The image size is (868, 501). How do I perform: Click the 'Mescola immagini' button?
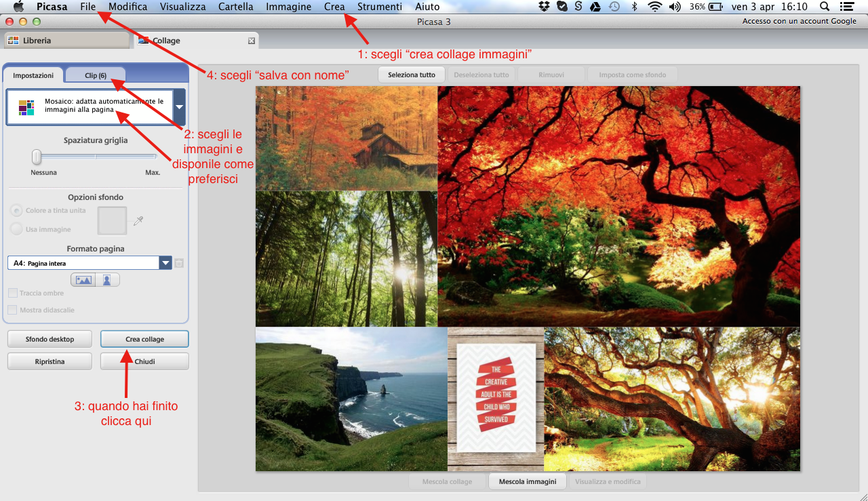tap(528, 482)
